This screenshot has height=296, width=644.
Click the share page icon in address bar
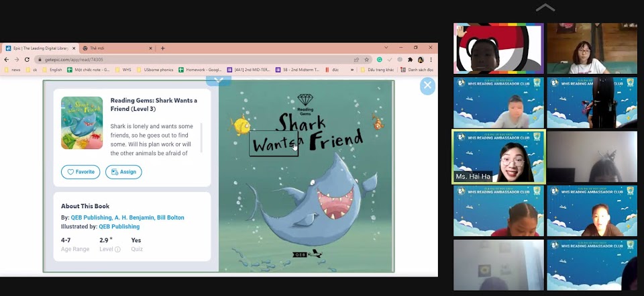[x=356, y=60]
